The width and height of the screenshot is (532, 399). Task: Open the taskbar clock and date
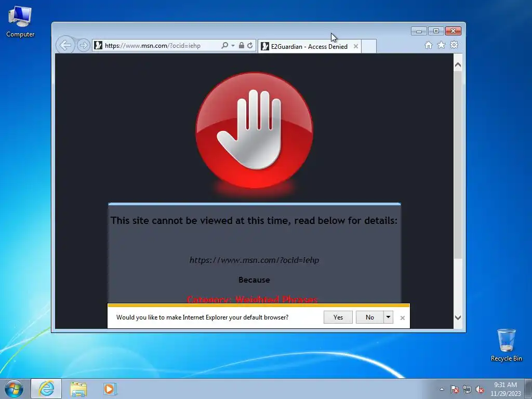point(505,389)
